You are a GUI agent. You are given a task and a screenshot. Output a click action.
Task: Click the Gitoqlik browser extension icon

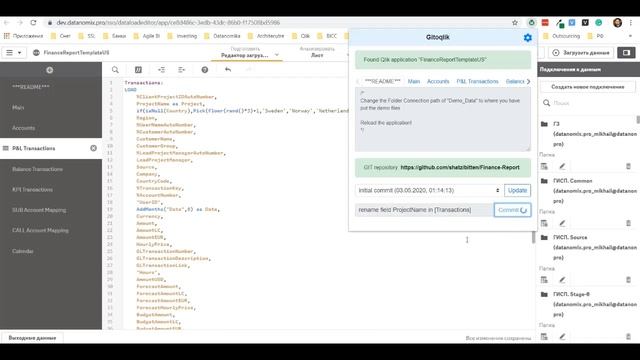click(531, 23)
